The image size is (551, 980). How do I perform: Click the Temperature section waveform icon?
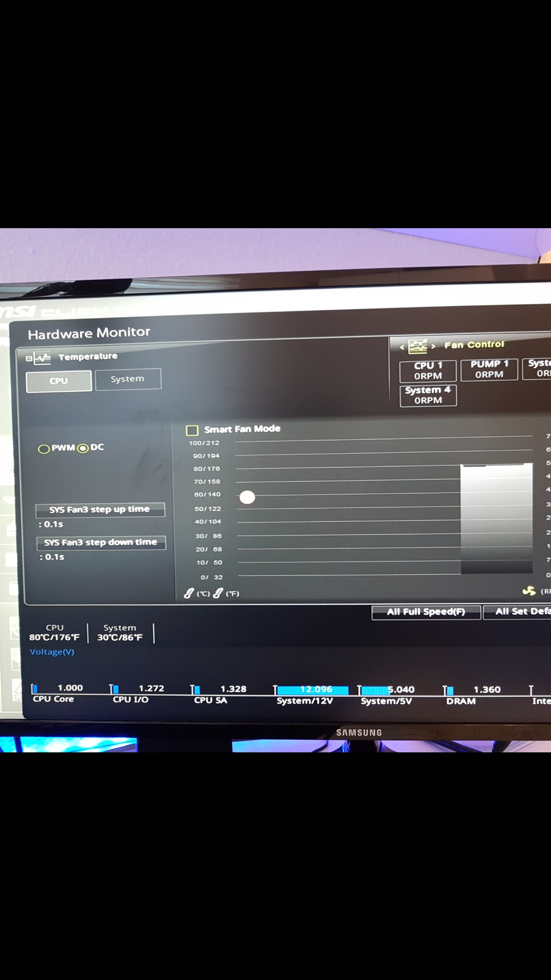tap(42, 358)
